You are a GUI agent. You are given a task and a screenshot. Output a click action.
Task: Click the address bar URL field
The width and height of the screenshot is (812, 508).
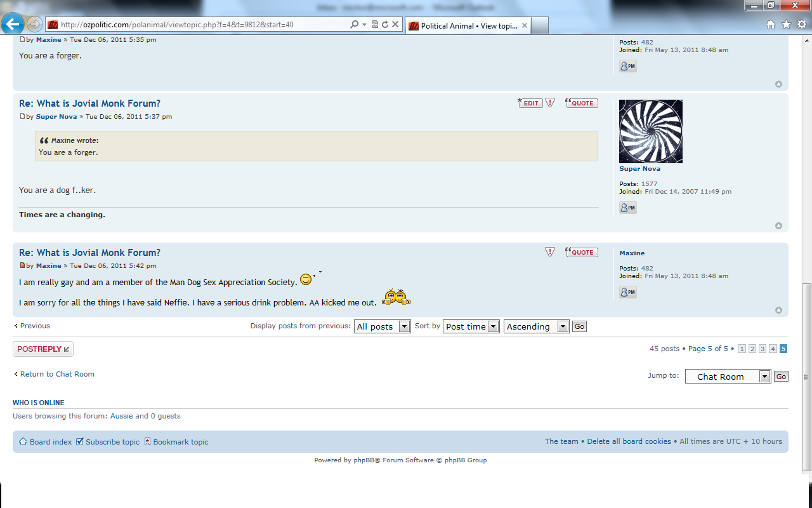(203, 25)
